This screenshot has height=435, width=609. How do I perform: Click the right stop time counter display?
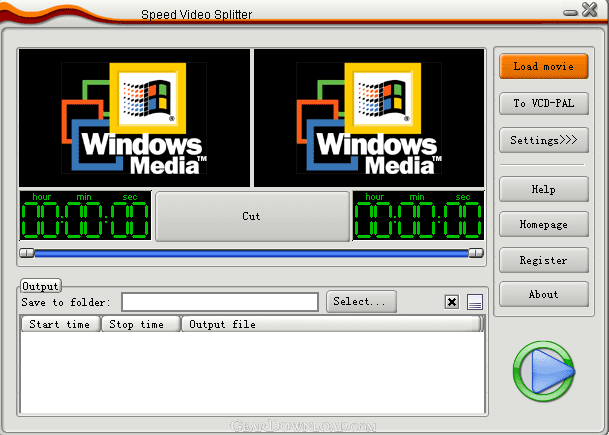point(418,216)
